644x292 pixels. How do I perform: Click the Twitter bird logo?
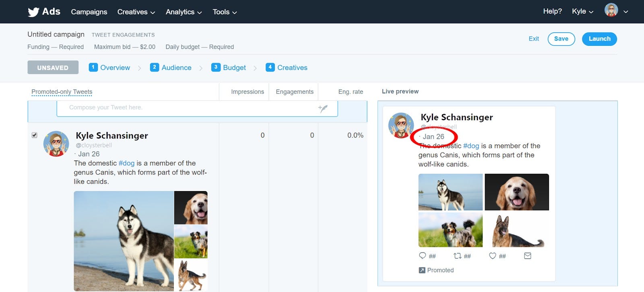pos(33,12)
